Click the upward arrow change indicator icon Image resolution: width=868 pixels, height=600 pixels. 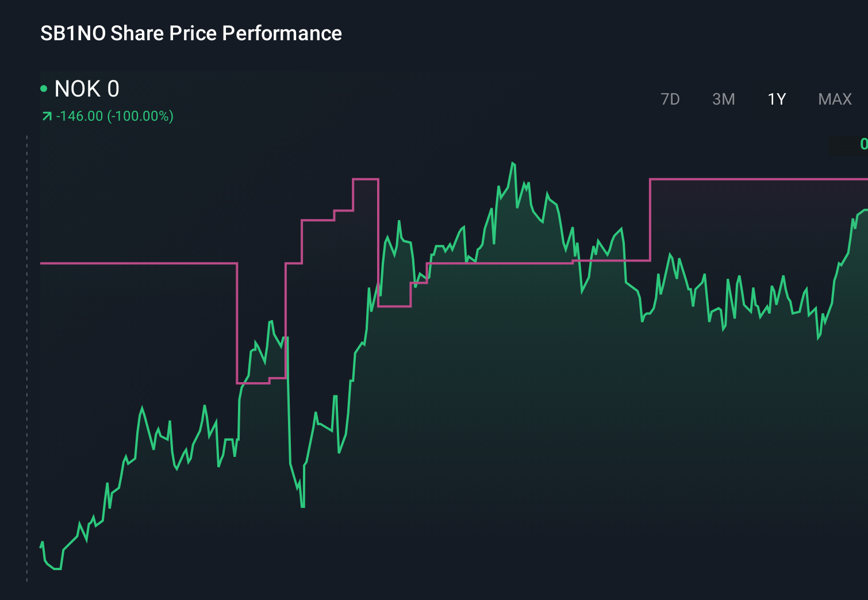47,115
